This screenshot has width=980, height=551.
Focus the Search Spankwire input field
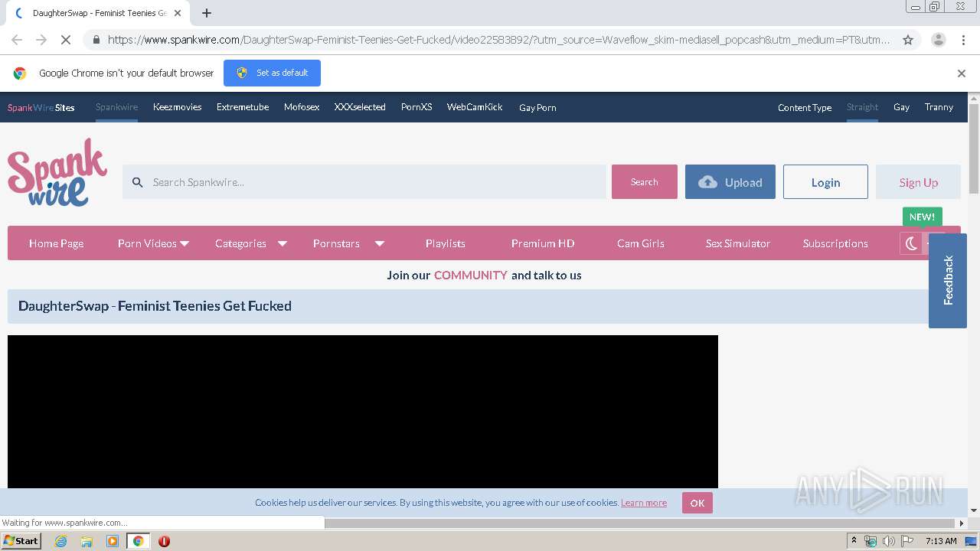point(364,182)
